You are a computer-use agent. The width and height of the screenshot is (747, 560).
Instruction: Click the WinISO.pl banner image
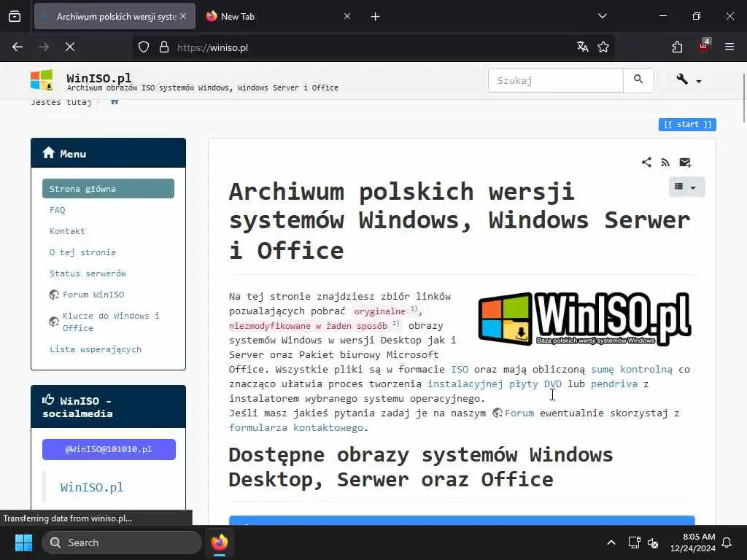[x=585, y=319]
